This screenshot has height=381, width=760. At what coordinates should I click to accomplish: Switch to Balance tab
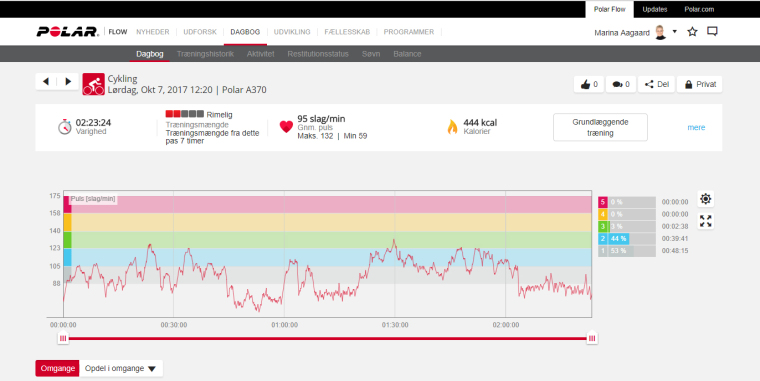tap(407, 54)
